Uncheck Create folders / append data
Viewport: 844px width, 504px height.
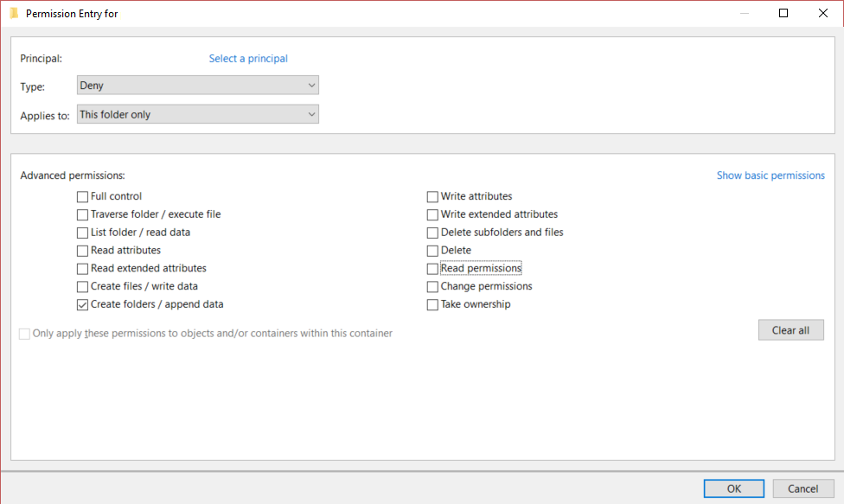(82, 304)
